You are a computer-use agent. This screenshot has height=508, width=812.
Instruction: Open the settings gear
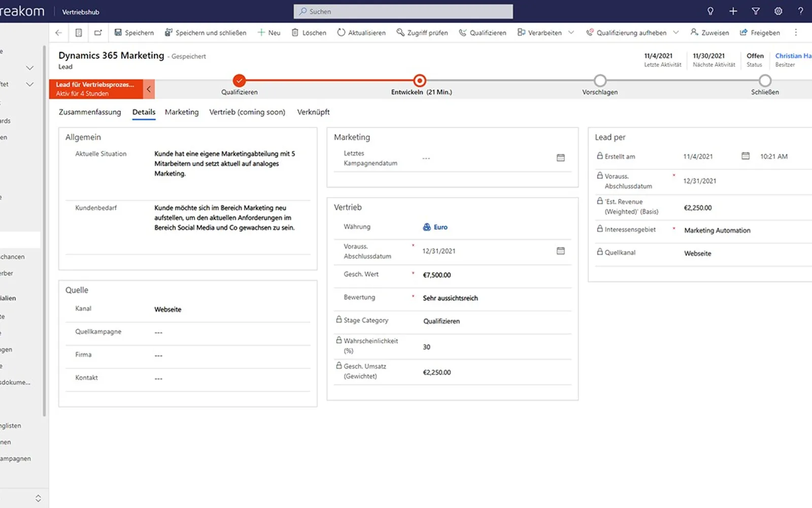pos(778,11)
